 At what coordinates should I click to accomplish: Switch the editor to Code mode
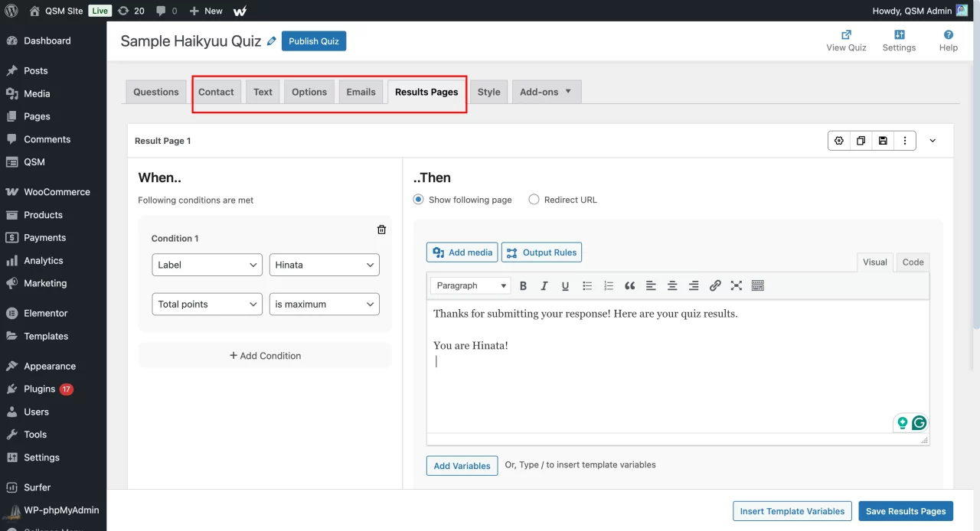913,262
